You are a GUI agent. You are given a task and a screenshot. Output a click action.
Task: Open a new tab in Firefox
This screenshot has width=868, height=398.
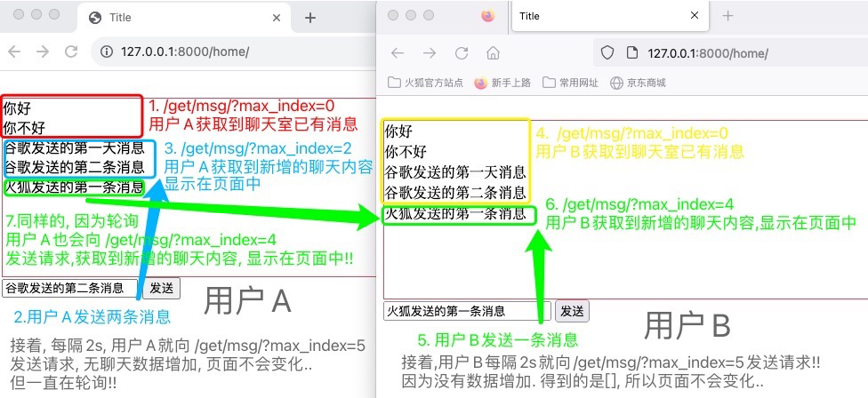click(727, 16)
